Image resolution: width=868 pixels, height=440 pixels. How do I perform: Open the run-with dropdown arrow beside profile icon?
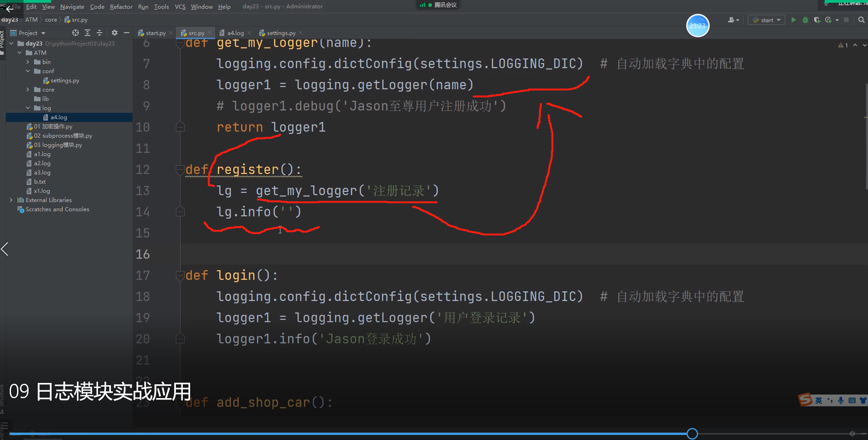837,20
